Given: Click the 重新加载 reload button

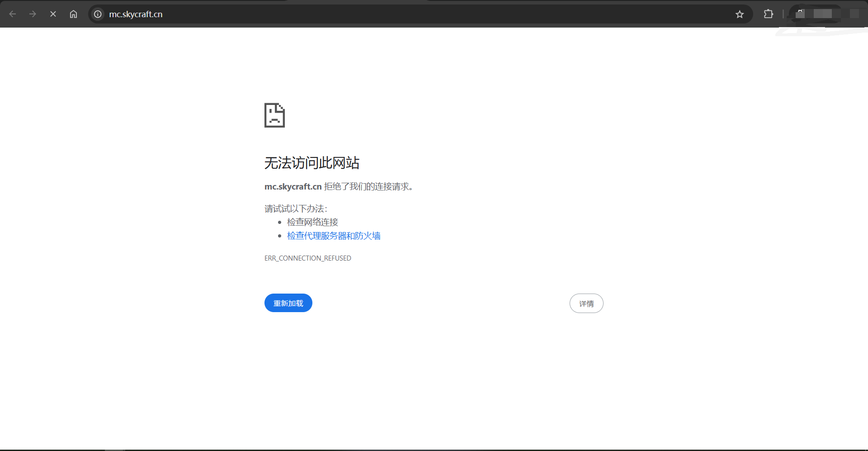Looking at the screenshot, I should pyautogui.click(x=288, y=303).
